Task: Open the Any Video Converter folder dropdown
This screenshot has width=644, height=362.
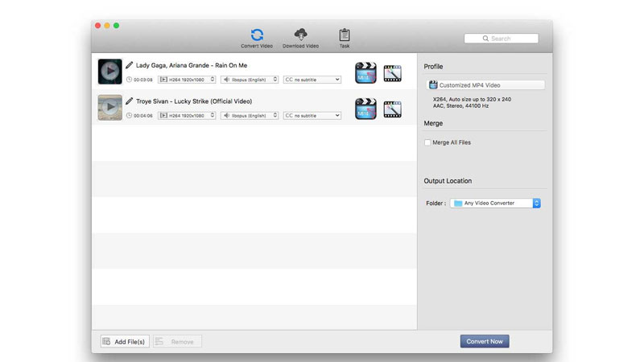Action: 495,204
